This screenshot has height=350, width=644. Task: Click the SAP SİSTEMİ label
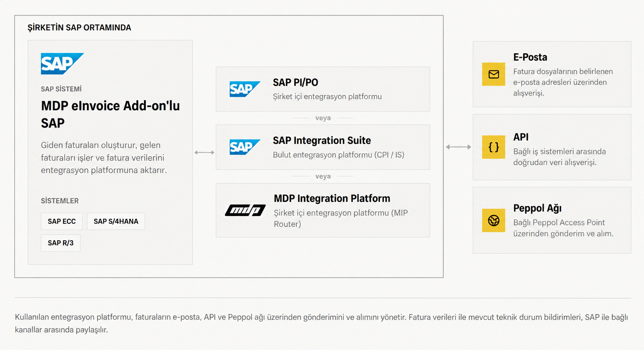coord(61,89)
